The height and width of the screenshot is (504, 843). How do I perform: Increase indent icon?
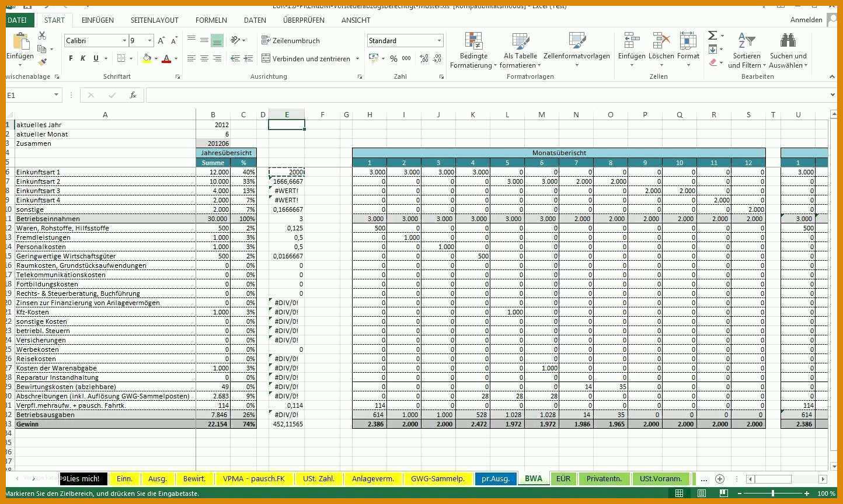point(248,58)
